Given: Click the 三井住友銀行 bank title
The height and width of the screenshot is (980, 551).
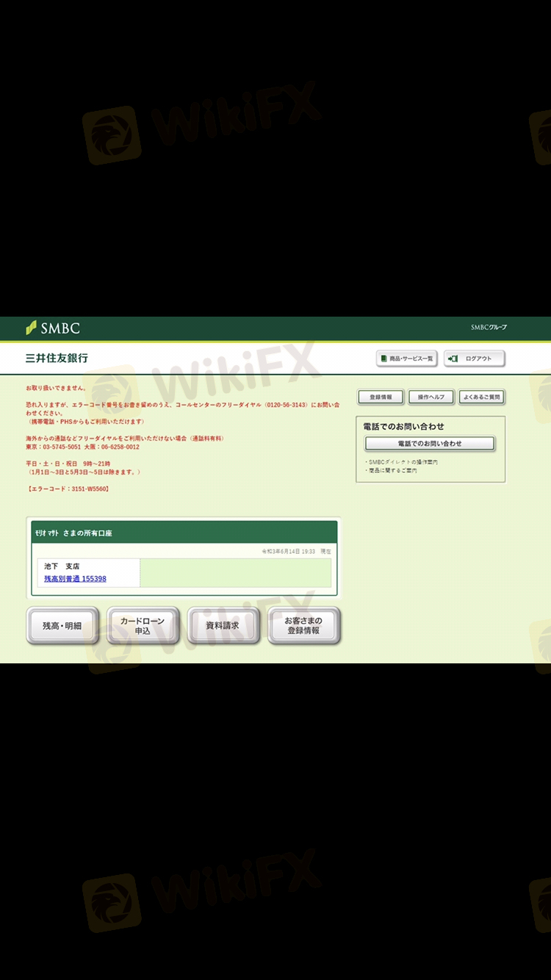Looking at the screenshot, I should click(57, 359).
